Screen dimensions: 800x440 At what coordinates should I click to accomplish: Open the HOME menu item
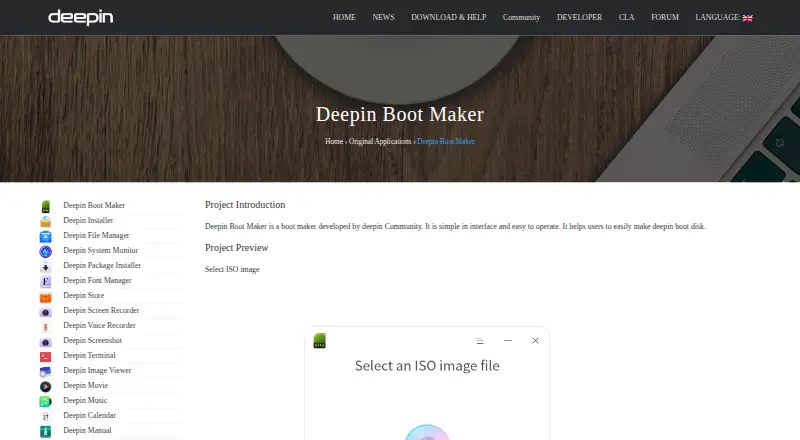coord(344,17)
